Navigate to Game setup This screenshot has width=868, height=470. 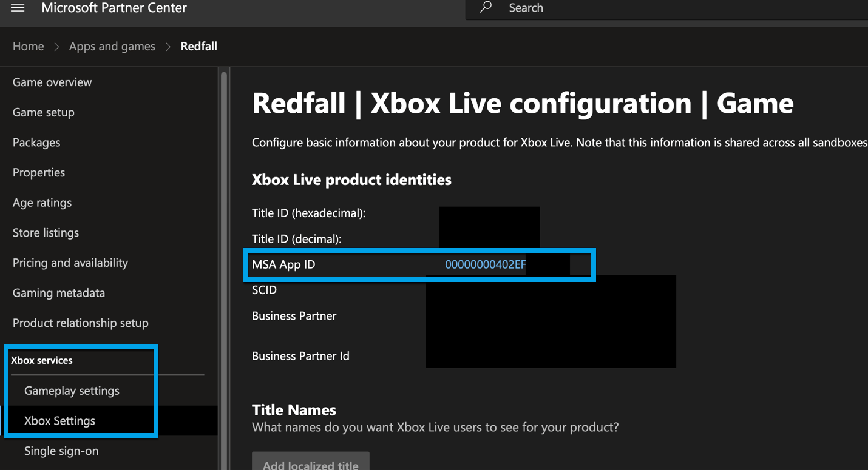[x=44, y=112]
